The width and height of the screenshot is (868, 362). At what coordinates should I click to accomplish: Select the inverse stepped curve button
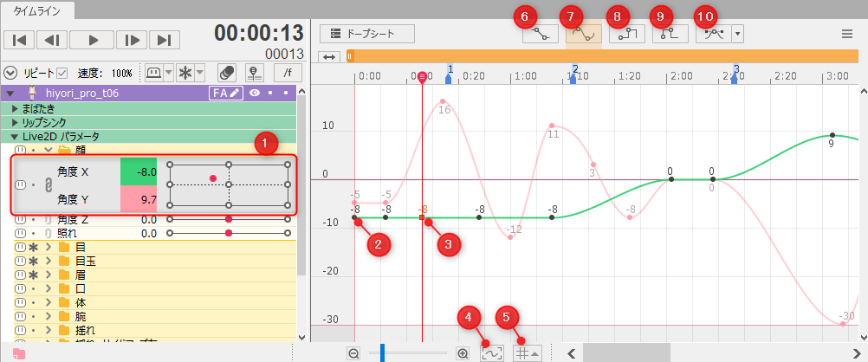coord(670,35)
